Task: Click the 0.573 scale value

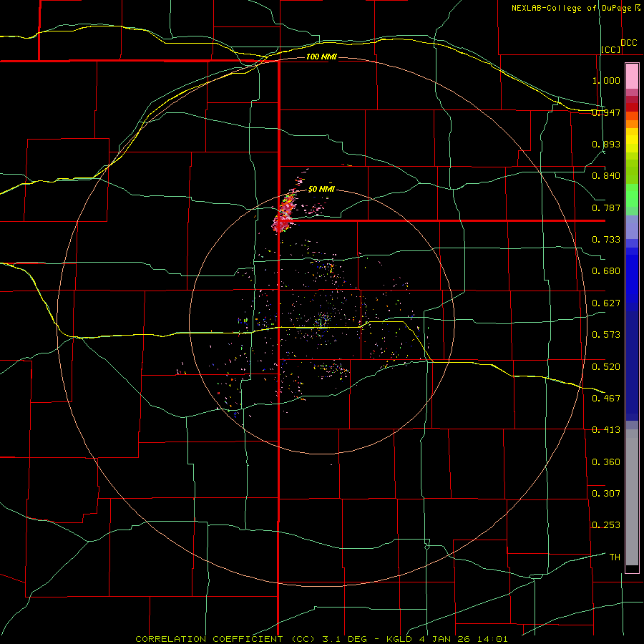Action: pyautogui.click(x=606, y=335)
